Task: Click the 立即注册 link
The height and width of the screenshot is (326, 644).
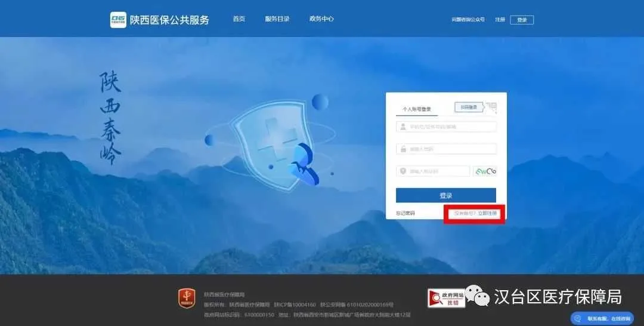Action: coord(487,213)
